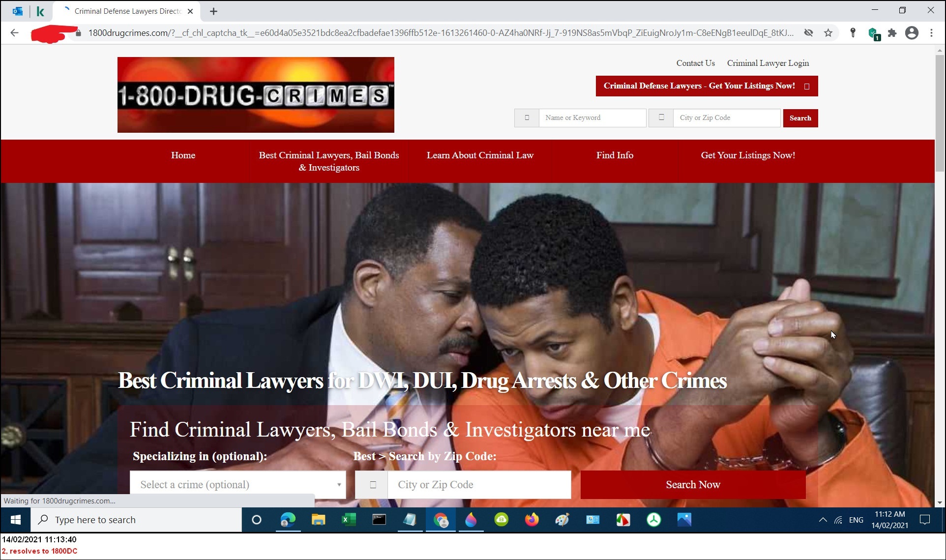The height and width of the screenshot is (560, 946).
Task: Open the Find Info menu item
Action: [x=615, y=155]
